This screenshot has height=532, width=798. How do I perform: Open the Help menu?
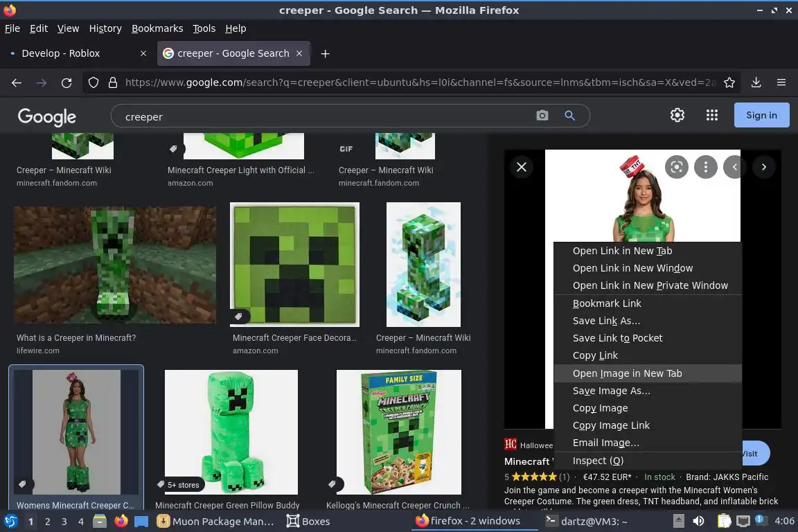tap(236, 28)
